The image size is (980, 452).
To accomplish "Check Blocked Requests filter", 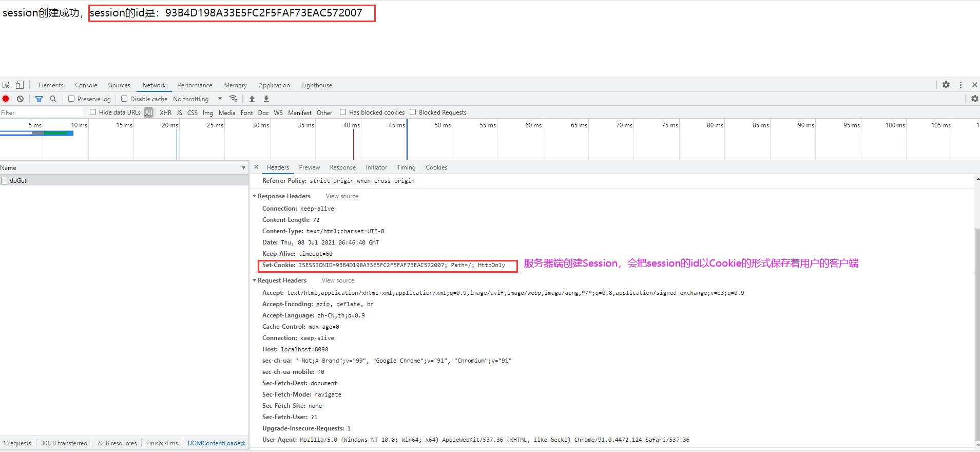I will click(413, 112).
